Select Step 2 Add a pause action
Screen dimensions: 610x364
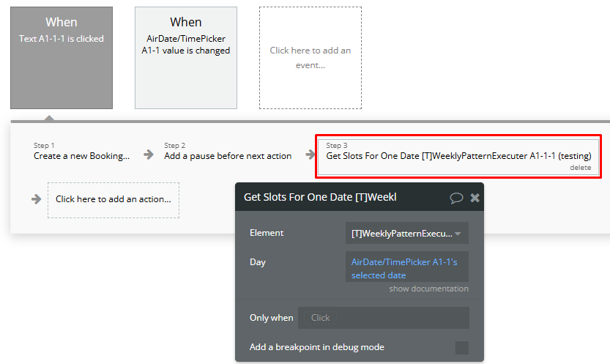[x=228, y=155]
